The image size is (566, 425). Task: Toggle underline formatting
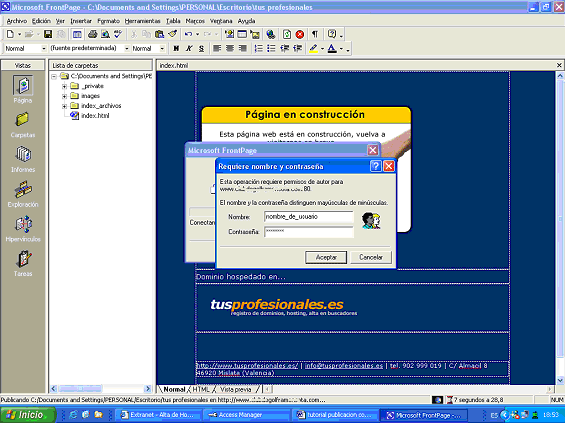[x=201, y=48]
